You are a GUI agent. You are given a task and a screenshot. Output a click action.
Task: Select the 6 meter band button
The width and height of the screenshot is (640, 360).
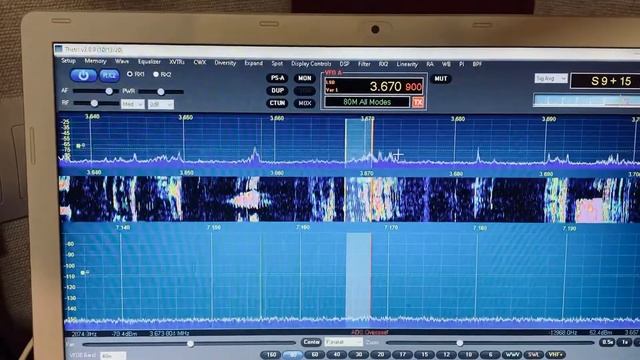tap(490, 355)
